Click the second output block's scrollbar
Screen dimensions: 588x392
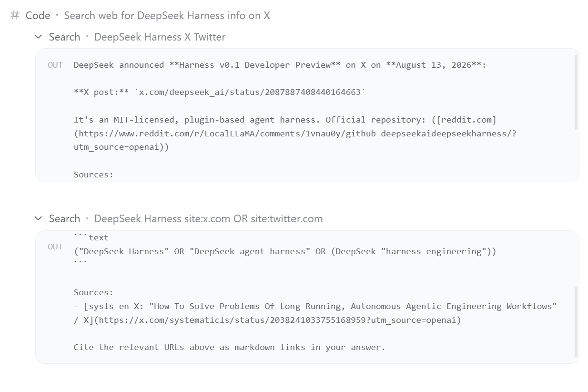tap(576, 321)
